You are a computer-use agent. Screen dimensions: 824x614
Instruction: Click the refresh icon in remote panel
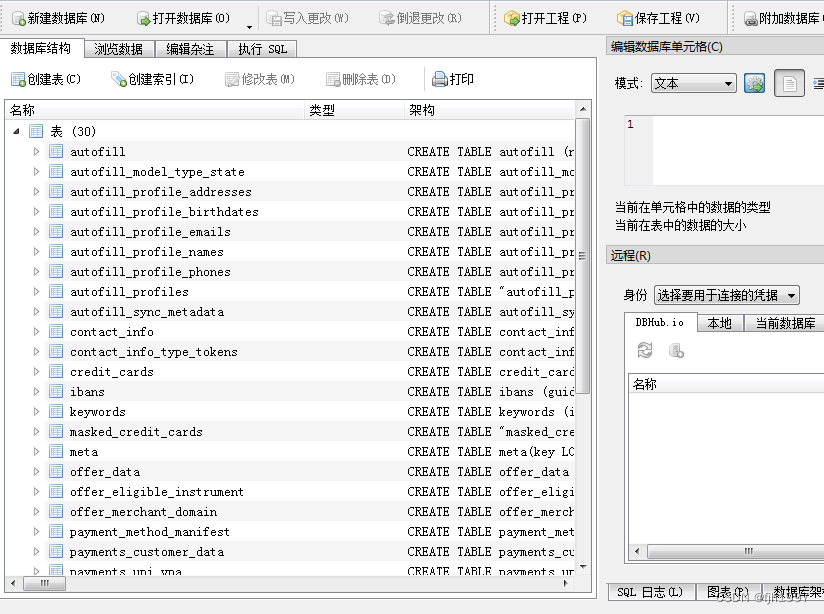(x=645, y=350)
